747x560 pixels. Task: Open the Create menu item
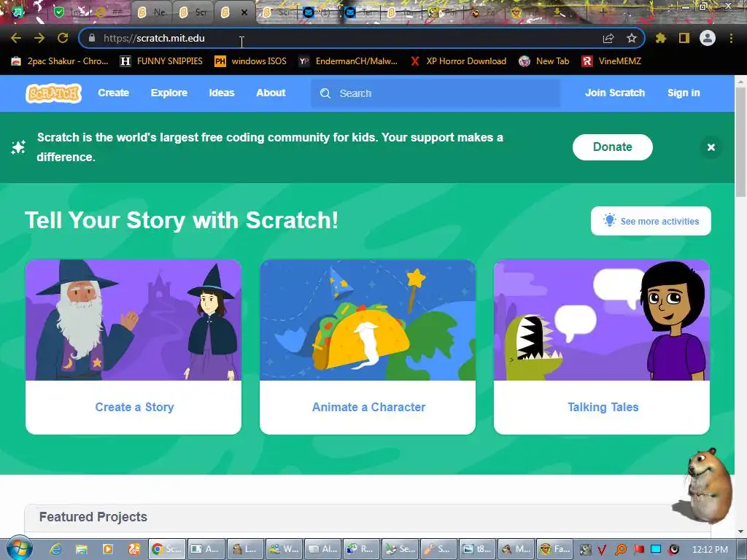pyautogui.click(x=113, y=93)
